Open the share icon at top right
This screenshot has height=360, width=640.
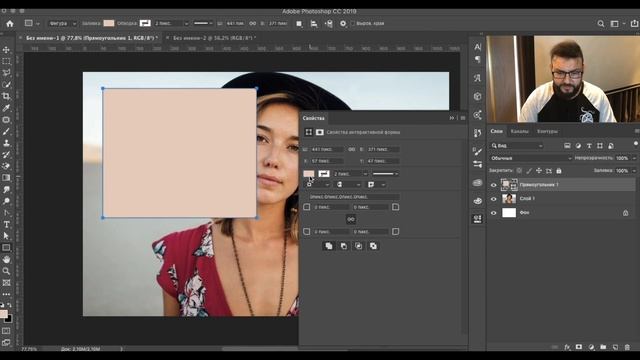tap(634, 24)
